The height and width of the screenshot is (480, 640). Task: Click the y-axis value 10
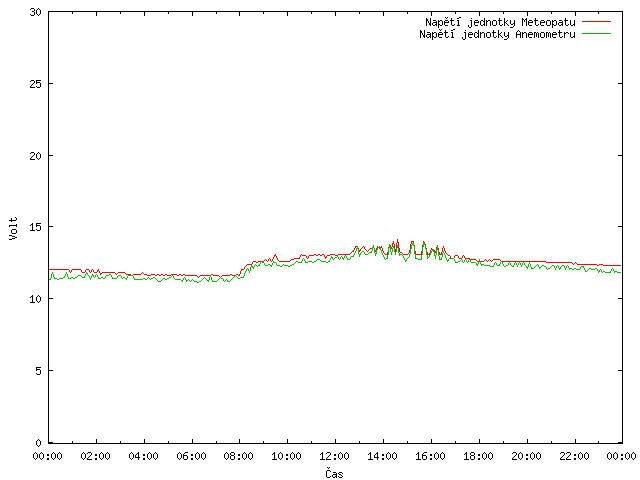(x=36, y=299)
